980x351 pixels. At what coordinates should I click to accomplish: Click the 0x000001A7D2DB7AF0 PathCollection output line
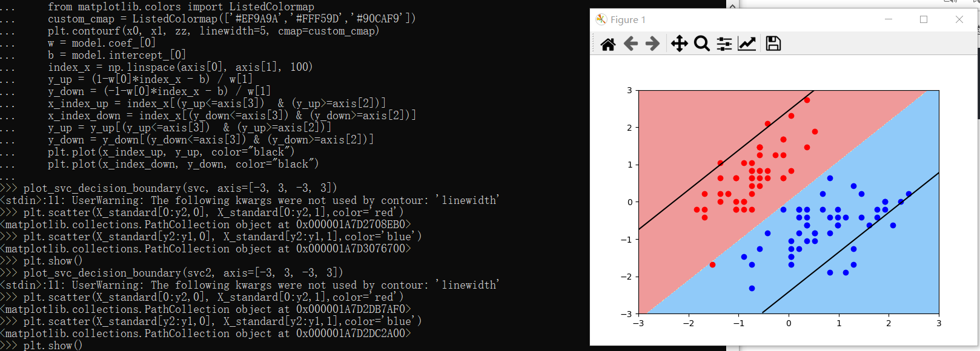[x=205, y=309]
